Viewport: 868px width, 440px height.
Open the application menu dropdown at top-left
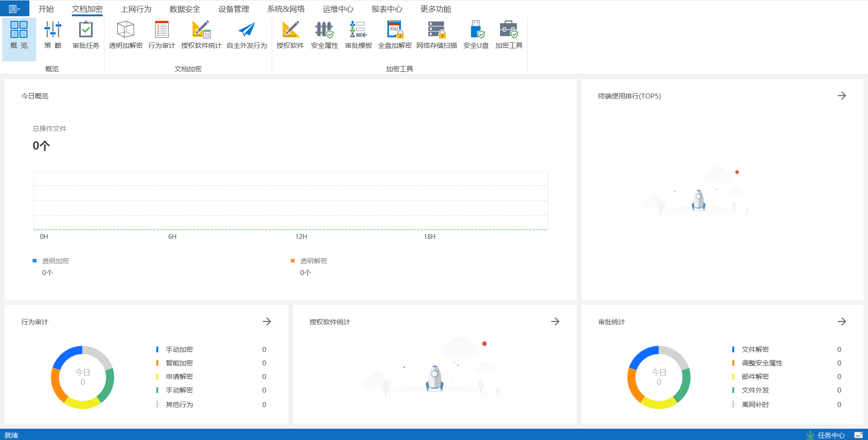pyautogui.click(x=14, y=9)
